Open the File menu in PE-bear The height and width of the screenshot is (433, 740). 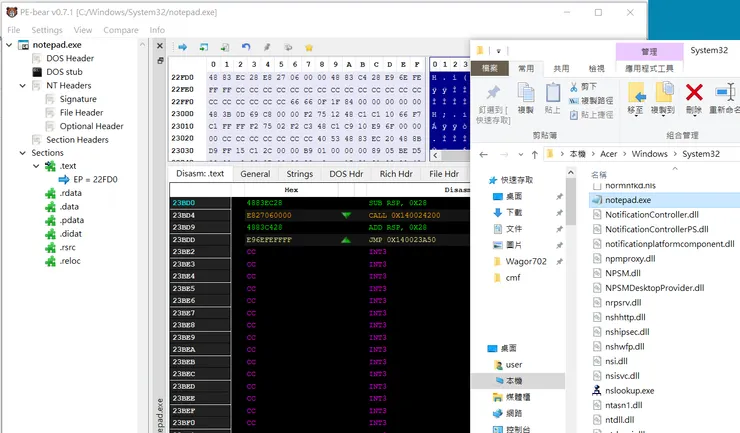click(14, 30)
